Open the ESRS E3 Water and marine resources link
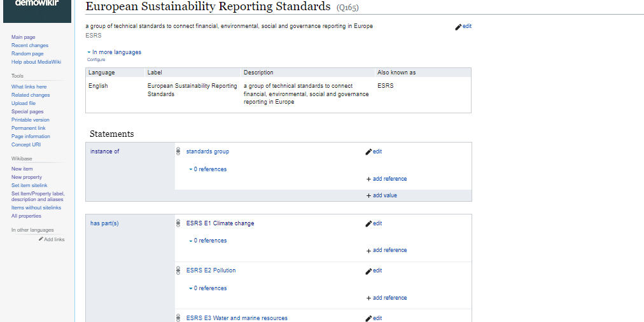Image resolution: width=644 pixels, height=322 pixels. coord(237,318)
